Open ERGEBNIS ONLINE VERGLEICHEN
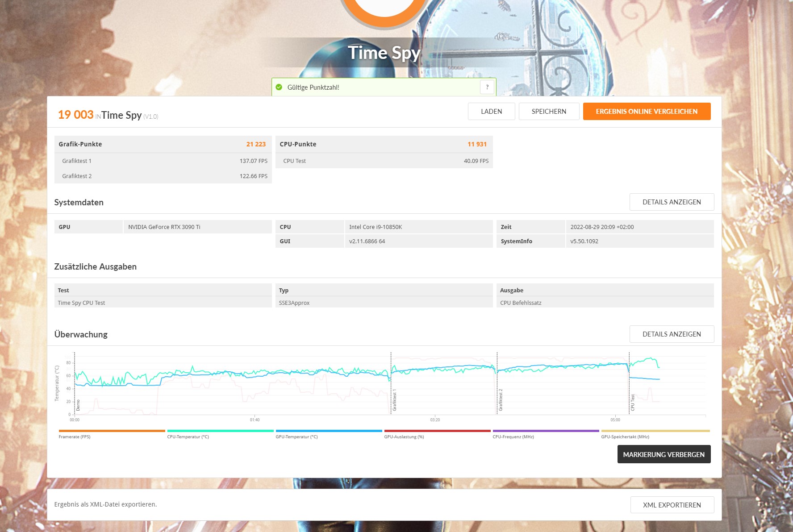Screen dimensions: 793x532 (647, 112)
